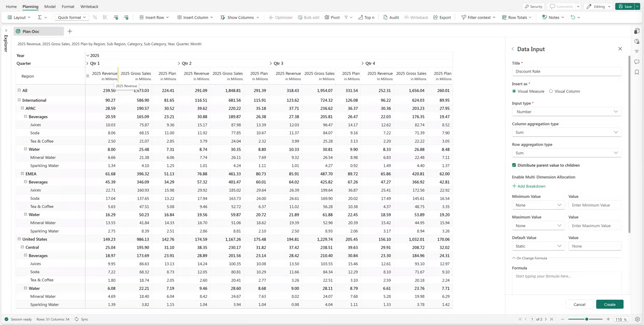Click the Create button
This screenshot has height=325, width=644.
(609, 304)
